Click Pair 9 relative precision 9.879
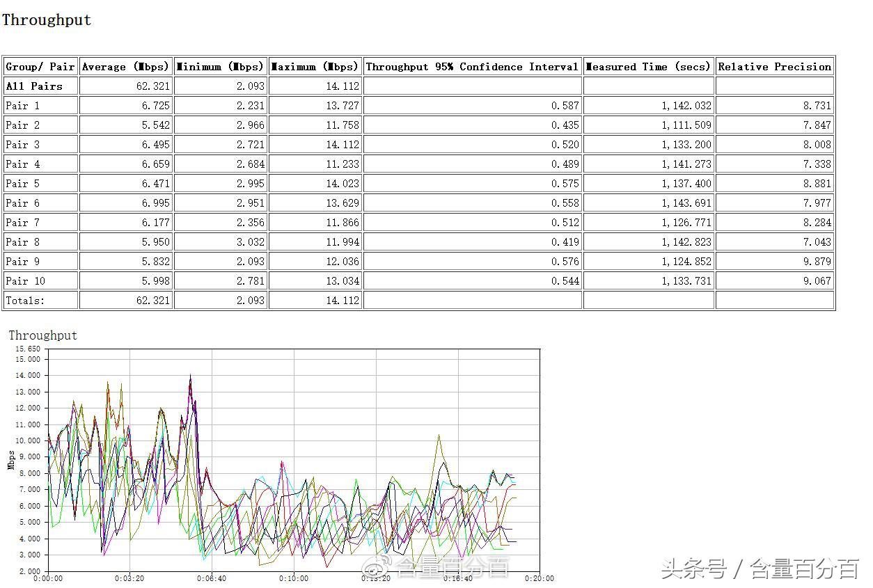 (x=817, y=262)
